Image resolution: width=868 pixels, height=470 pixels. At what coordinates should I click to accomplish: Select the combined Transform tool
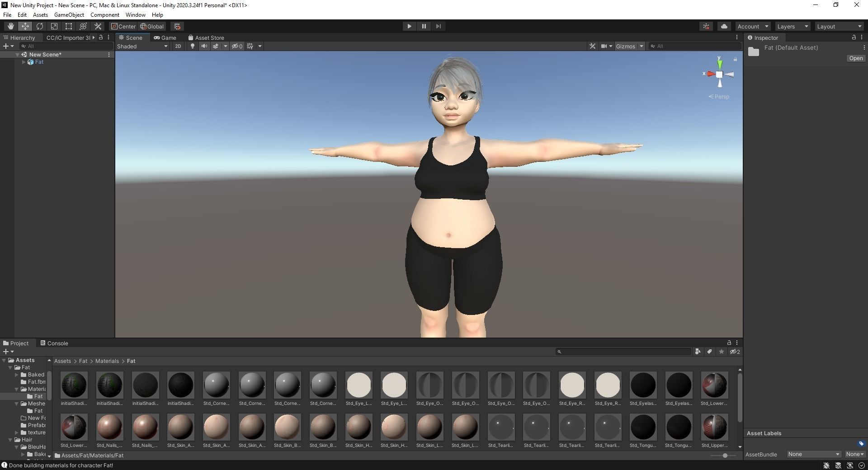[83, 26]
